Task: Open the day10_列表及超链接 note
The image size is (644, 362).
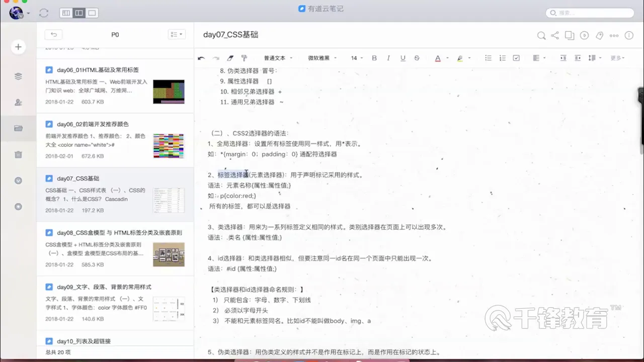Action: (x=115, y=338)
